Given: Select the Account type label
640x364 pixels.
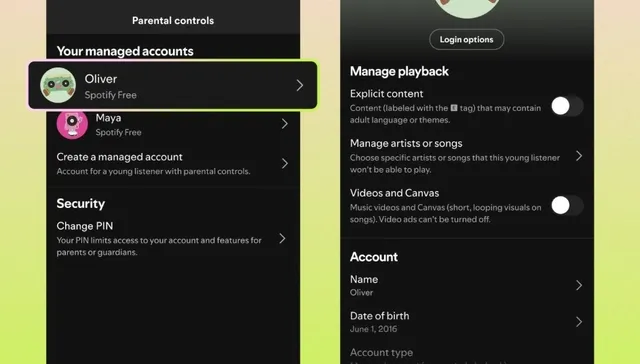Looking at the screenshot, I should 381,353.
